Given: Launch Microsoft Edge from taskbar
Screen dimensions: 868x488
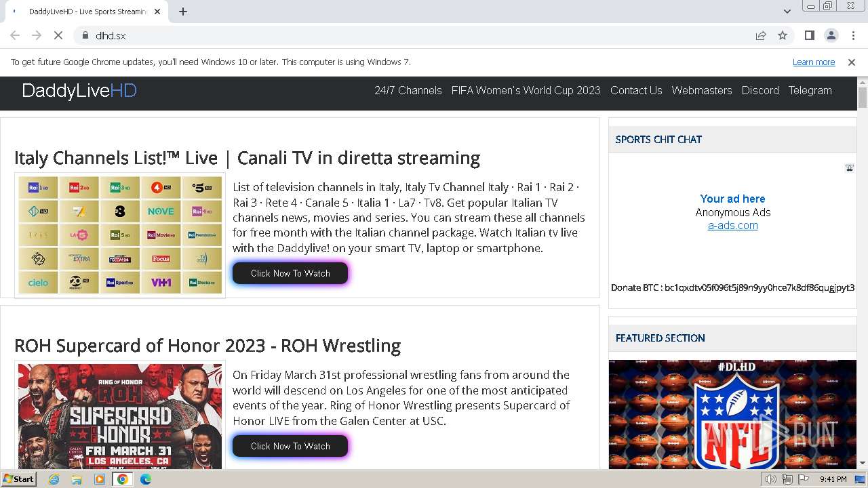Looking at the screenshot, I should tap(146, 479).
